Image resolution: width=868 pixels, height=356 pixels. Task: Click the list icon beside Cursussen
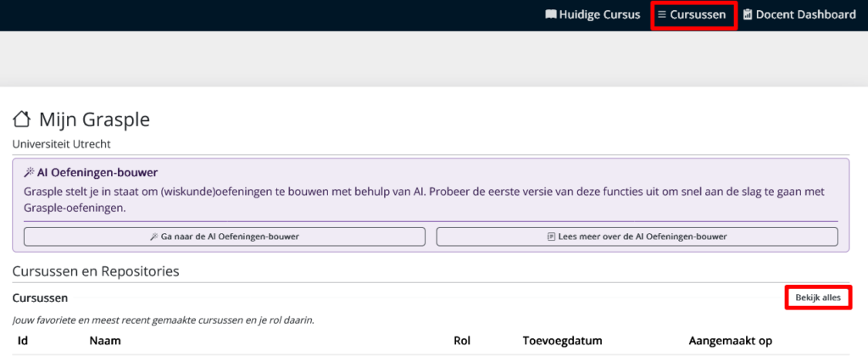[x=661, y=15]
